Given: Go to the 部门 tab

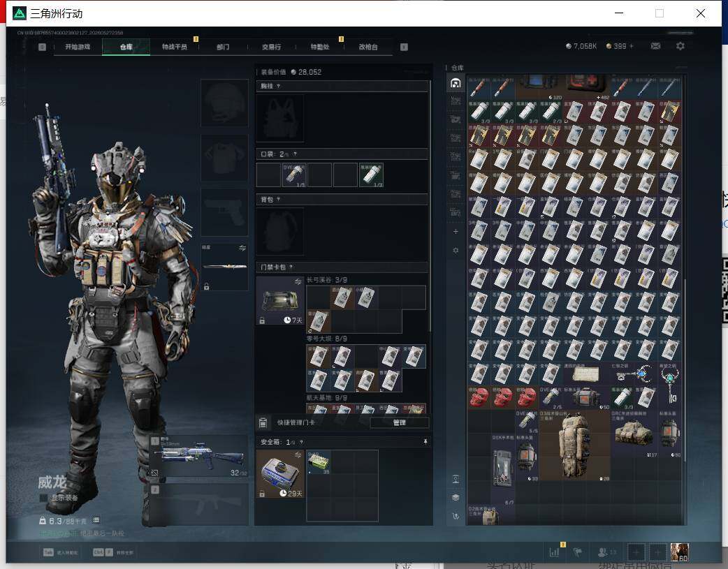Looking at the screenshot, I should 223,47.
